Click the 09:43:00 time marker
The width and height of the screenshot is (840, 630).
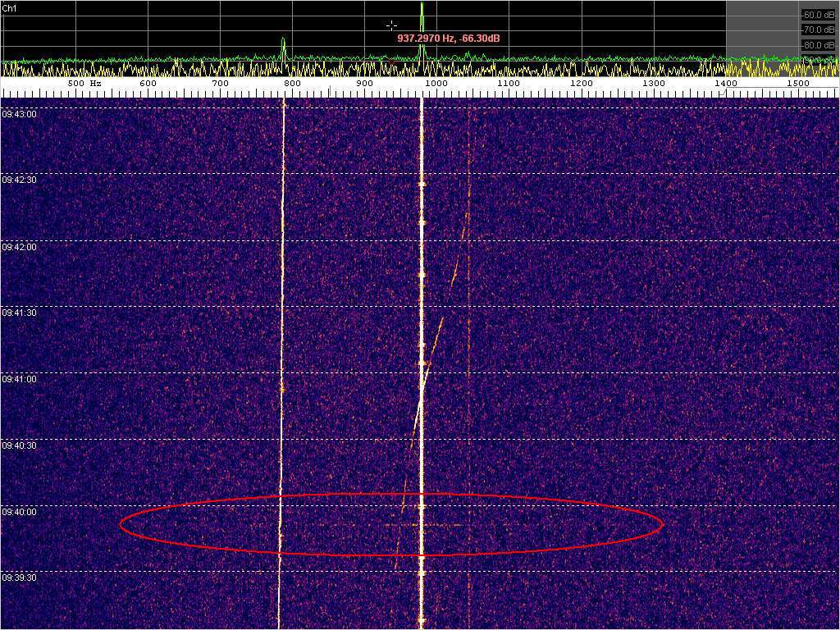pos(19,114)
